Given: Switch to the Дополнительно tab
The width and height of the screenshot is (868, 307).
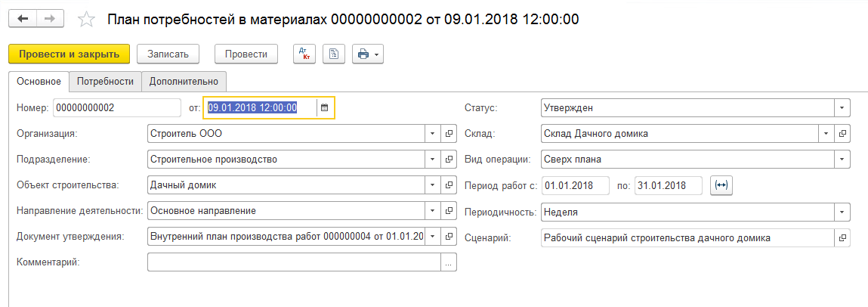Looking at the screenshot, I should pyautogui.click(x=184, y=82).
